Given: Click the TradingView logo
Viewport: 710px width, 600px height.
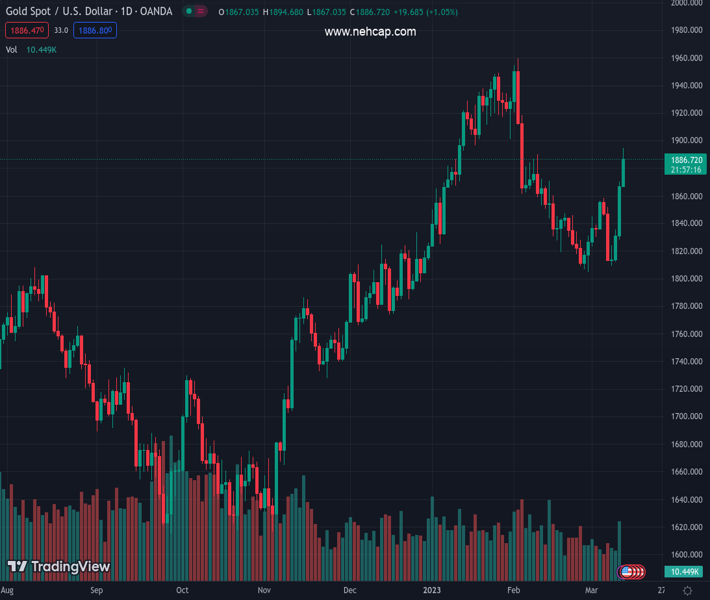Looking at the screenshot, I should [58, 567].
